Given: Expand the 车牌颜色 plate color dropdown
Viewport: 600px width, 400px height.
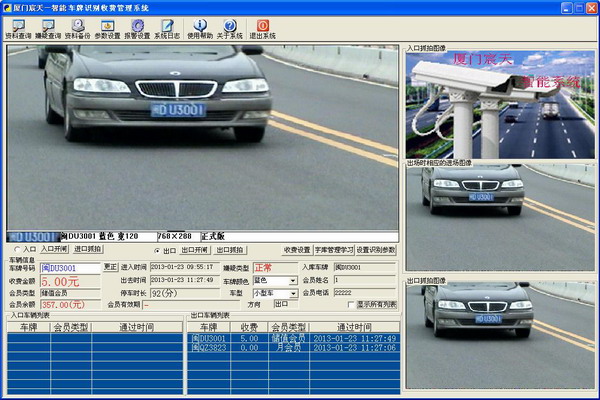Looking at the screenshot, I should pos(293,281).
